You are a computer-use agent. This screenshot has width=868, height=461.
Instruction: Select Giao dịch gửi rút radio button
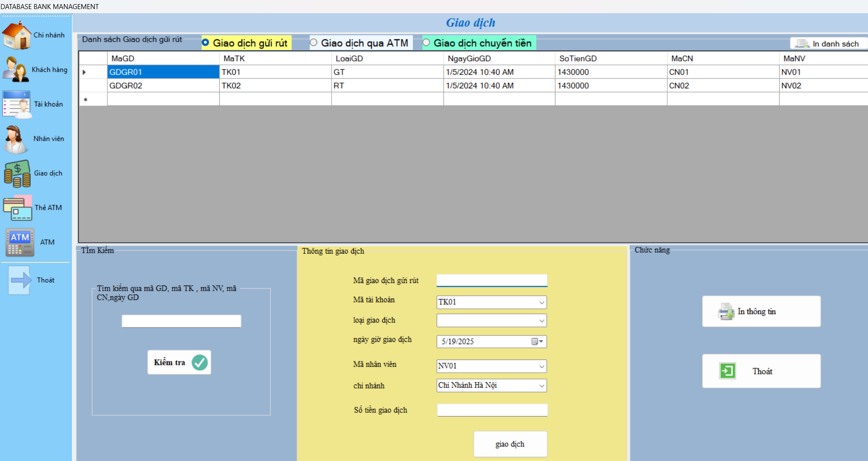tap(206, 43)
